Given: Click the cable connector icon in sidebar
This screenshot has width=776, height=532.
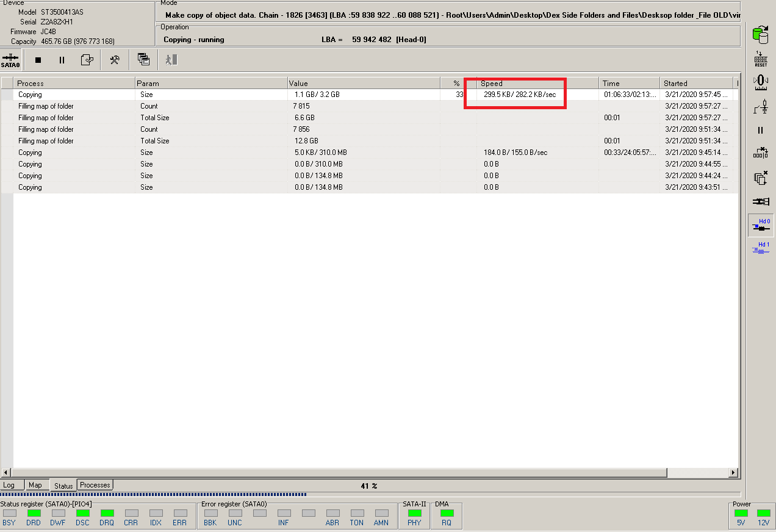Looking at the screenshot, I should coord(761,201).
